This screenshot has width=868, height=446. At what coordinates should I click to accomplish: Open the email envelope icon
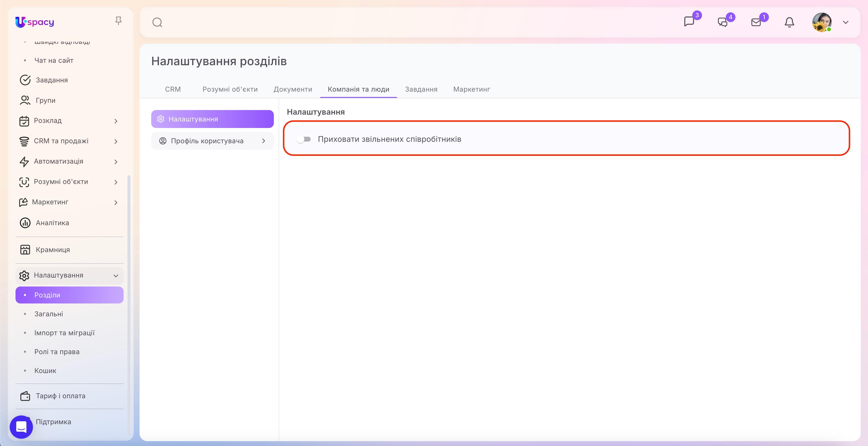pyautogui.click(x=756, y=22)
